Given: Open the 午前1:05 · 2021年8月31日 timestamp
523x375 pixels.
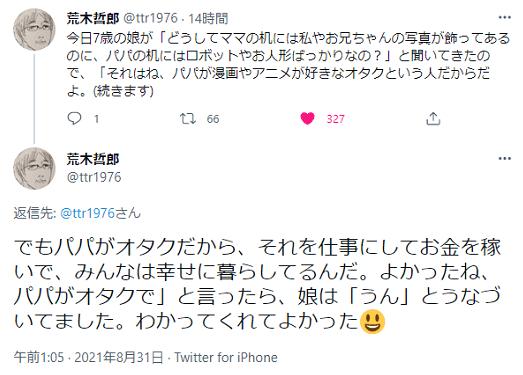Looking at the screenshot, I should click(x=88, y=358).
